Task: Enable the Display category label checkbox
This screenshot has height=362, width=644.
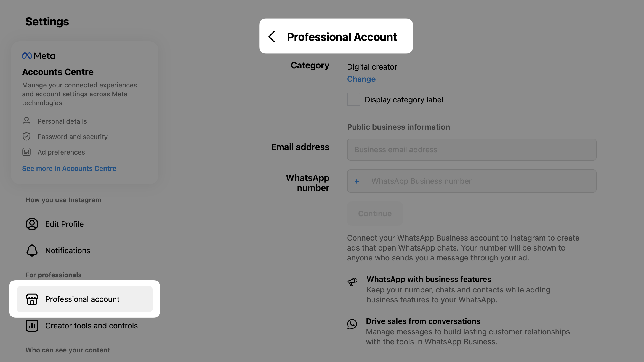Action: [353, 99]
